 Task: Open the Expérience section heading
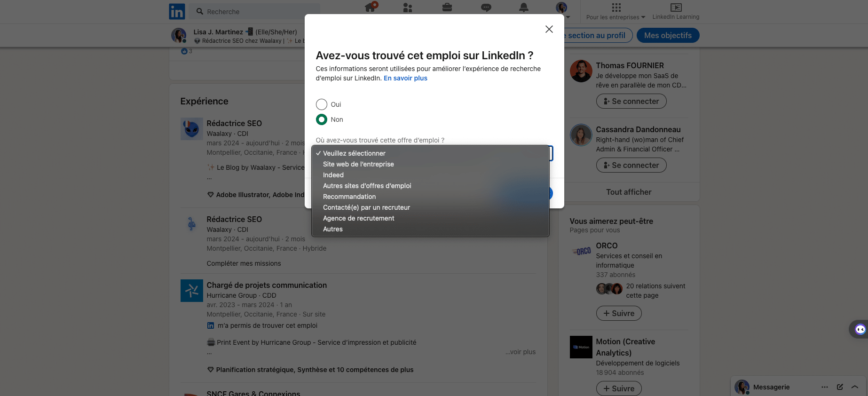coord(204,101)
